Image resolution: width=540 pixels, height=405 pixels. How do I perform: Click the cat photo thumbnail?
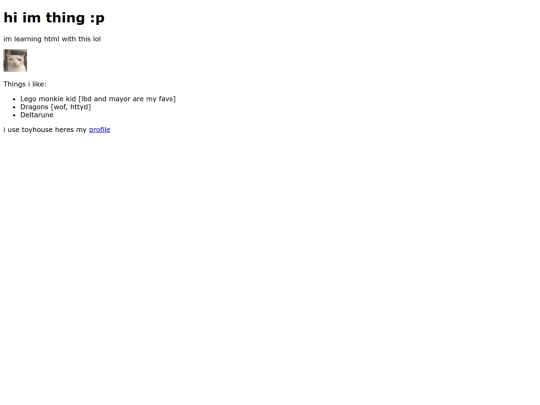(15, 61)
